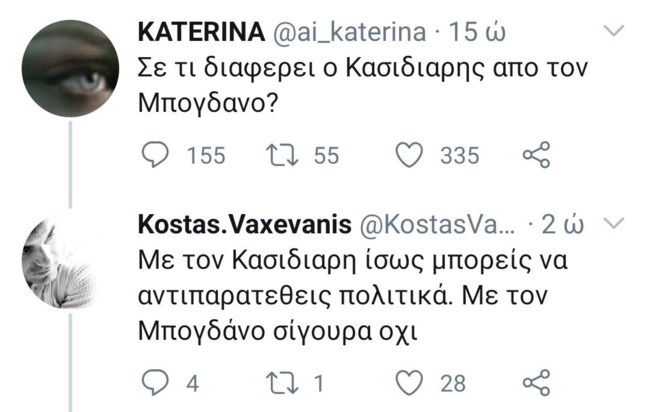This screenshot has height=412, width=650.
Task: Click the "15 ώ" timestamp on KATERINA's tweet
Action: tap(476, 33)
